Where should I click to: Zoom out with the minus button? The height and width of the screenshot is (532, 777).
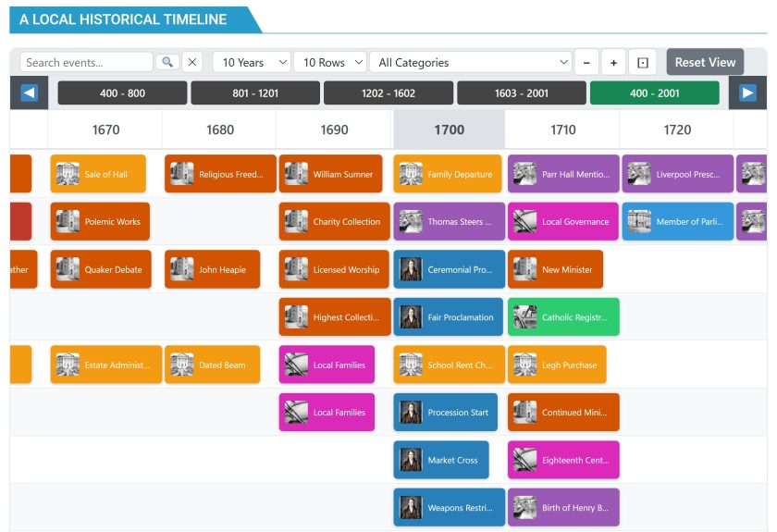pyautogui.click(x=586, y=63)
